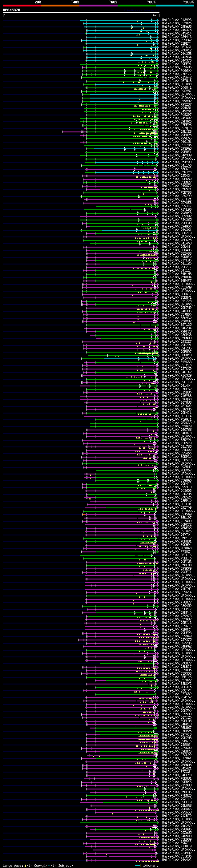This screenshot has height=868, width=197.
Task: Select hit label UniRef100_P30365
Action: click(177, 220)
